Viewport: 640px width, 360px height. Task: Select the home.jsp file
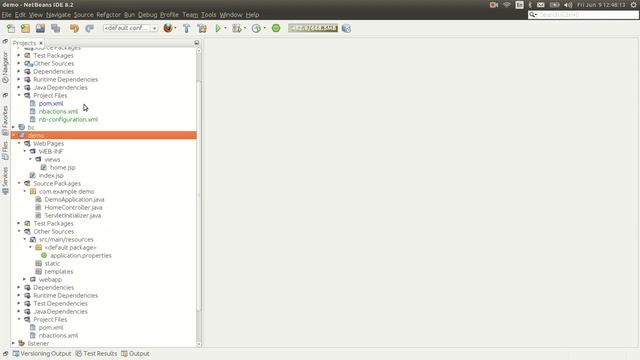[62, 167]
